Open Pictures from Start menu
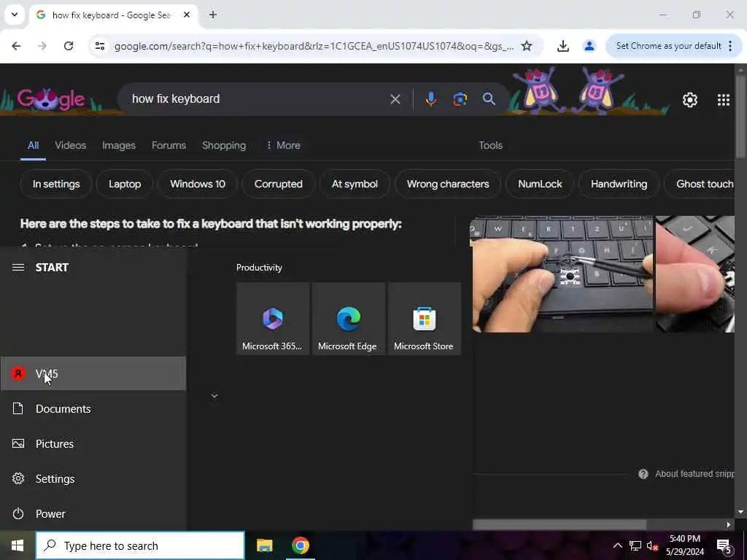This screenshot has width=747, height=560. [93, 444]
